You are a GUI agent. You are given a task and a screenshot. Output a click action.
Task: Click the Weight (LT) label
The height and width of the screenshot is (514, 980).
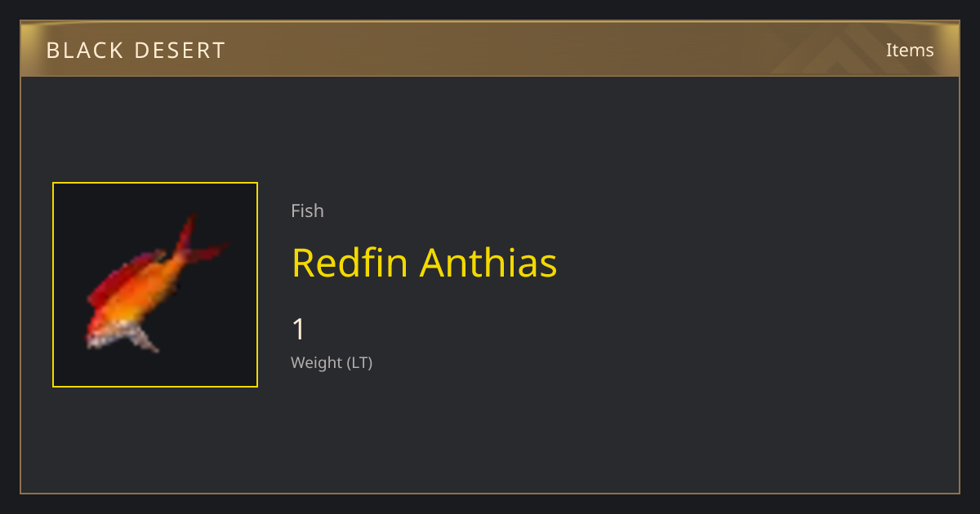click(332, 363)
